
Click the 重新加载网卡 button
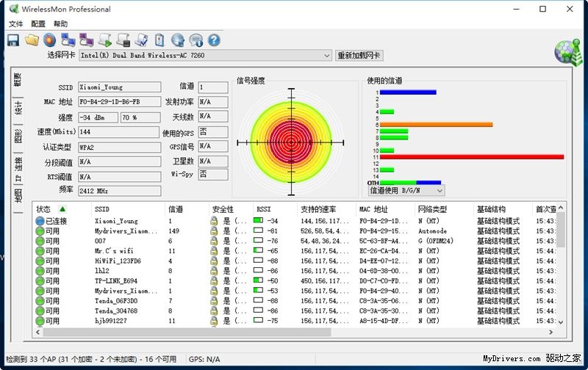click(x=359, y=55)
